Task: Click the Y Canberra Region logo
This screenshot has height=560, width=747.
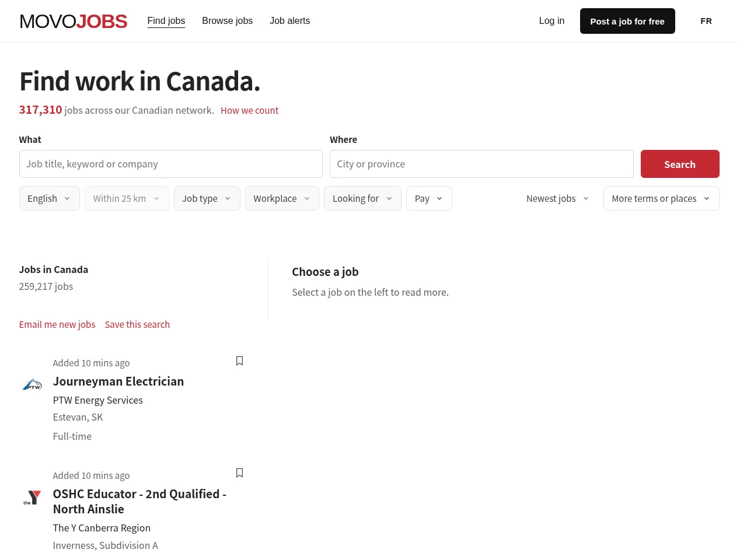Action: [x=32, y=498]
